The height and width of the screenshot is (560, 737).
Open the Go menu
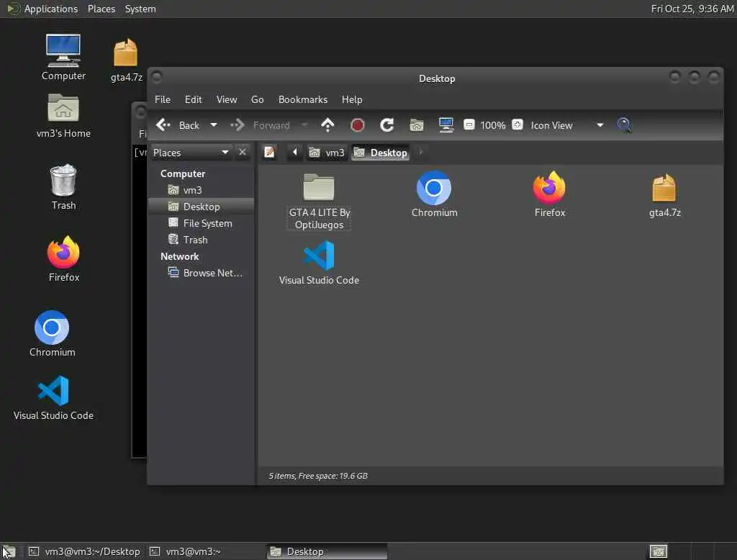click(x=257, y=99)
